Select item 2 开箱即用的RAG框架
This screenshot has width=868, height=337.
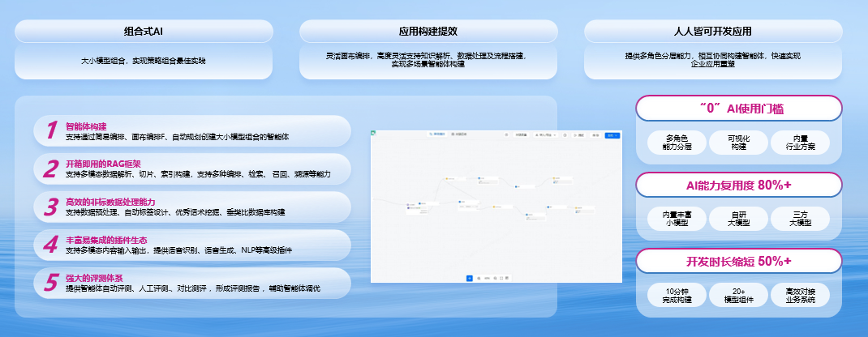click(191, 168)
